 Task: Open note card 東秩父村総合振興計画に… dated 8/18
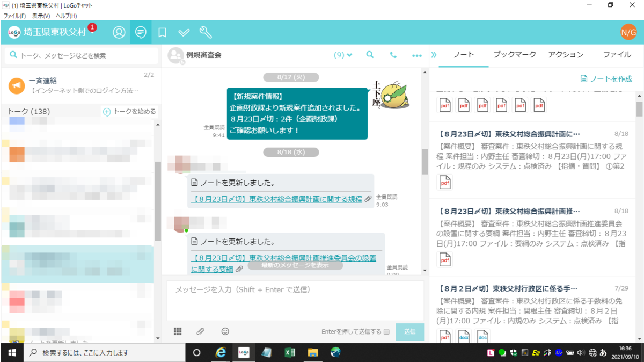pyautogui.click(x=532, y=160)
